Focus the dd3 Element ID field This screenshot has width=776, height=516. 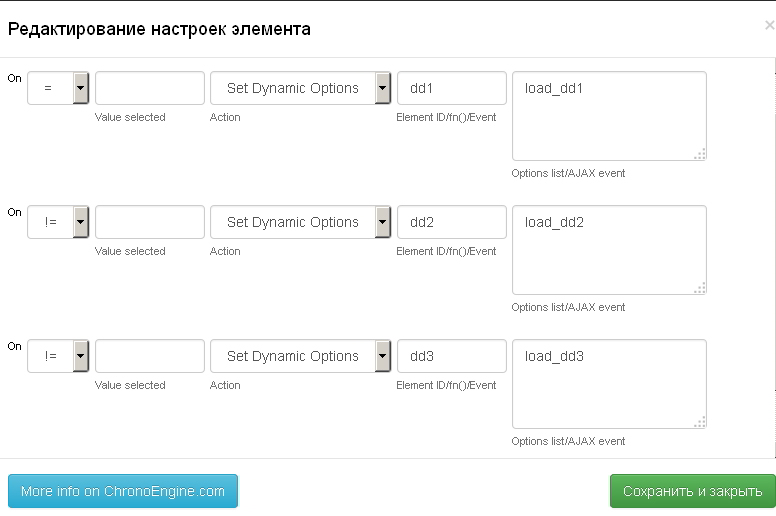coord(452,356)
